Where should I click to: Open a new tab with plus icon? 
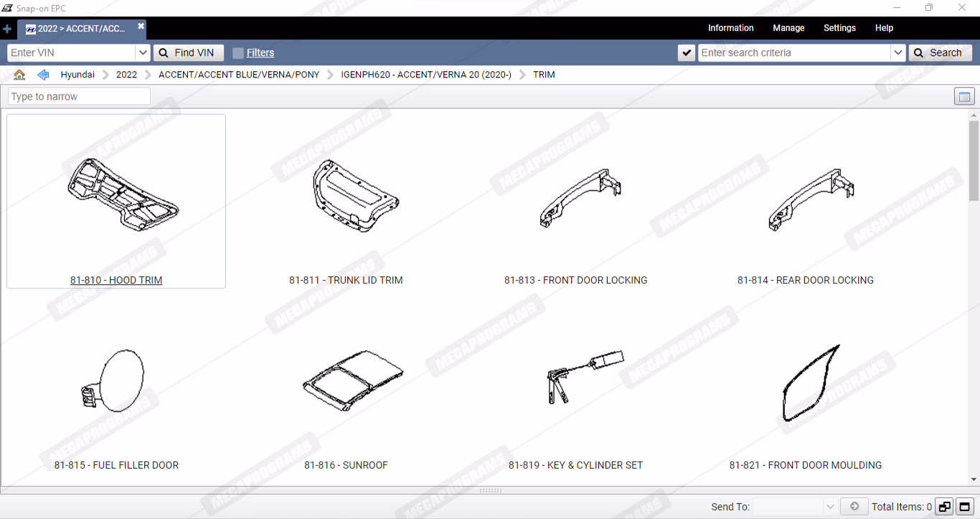coord(7,29)
